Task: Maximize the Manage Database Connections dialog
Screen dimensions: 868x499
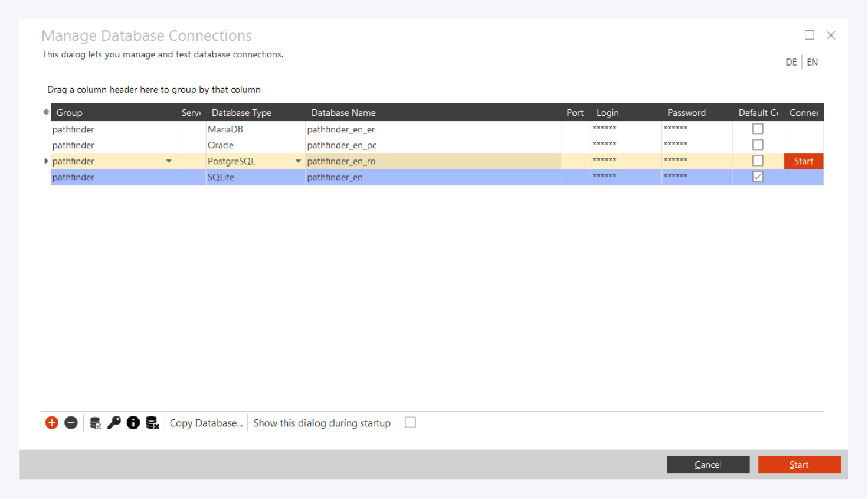Action: click(810, 35)
